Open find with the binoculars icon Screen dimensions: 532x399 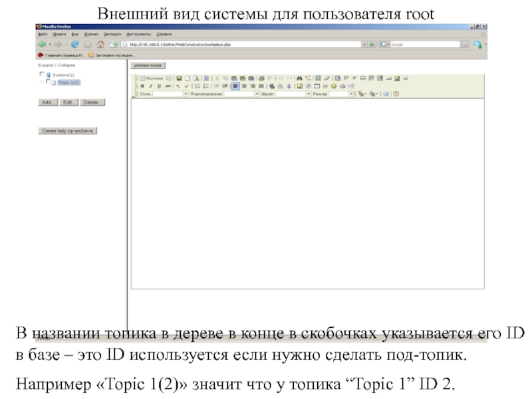click(x=300, y=78)
